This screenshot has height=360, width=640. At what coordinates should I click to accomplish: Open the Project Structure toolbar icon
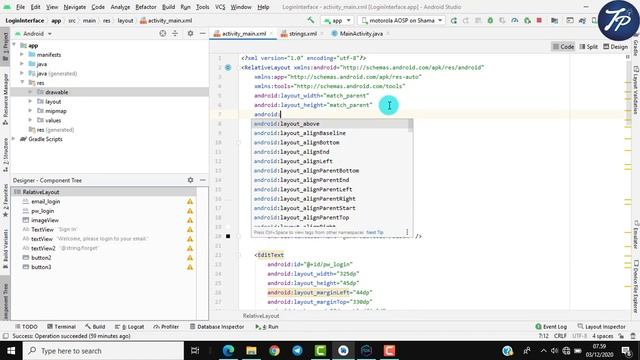point(554,20)
